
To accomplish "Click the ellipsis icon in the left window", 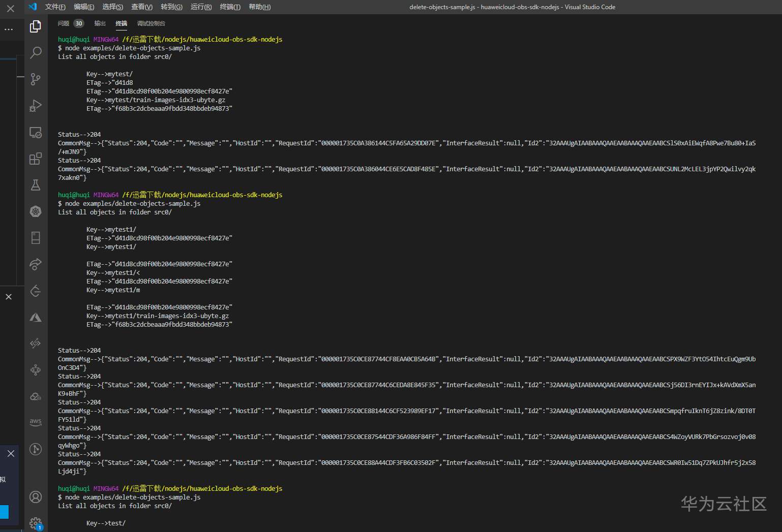I will pyautogui.click(x=9, y=29).
